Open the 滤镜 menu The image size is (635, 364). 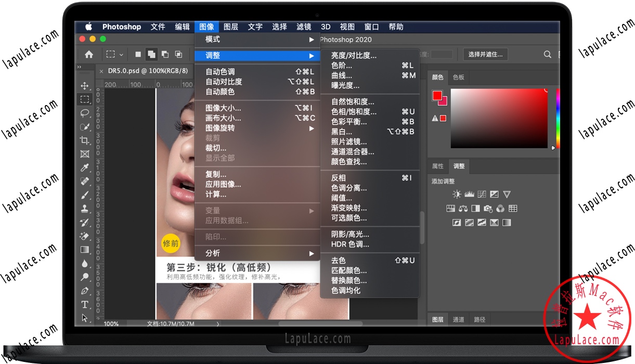(303, 27)
